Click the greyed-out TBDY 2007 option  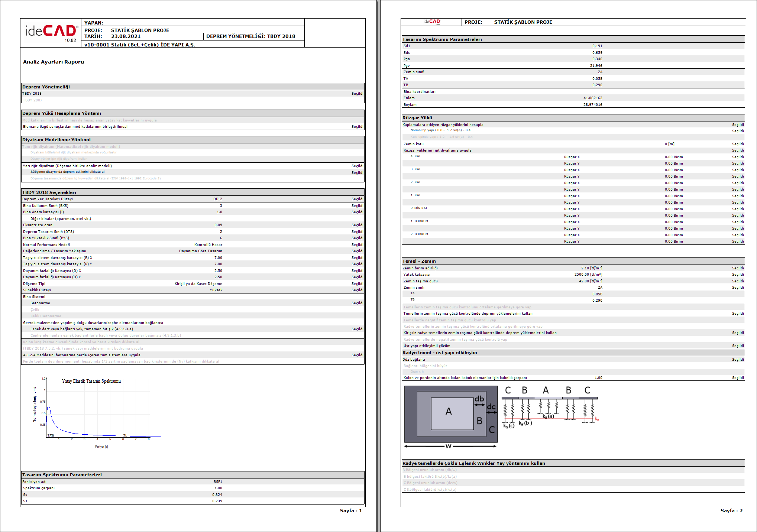click(x=32, y=100)
